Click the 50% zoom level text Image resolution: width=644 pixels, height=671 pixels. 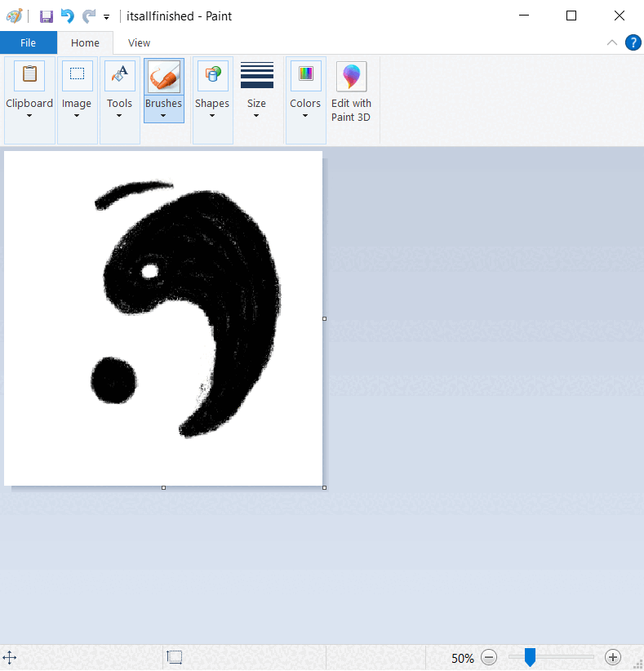pos(463,658)
